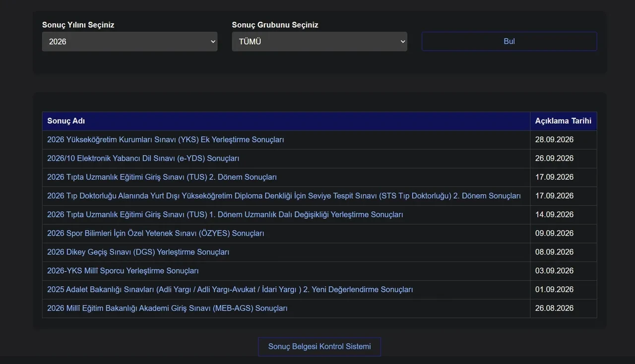Open 2026 MEB-AGS Sonuçları link

pyautogui.click(x=167, y=308)
